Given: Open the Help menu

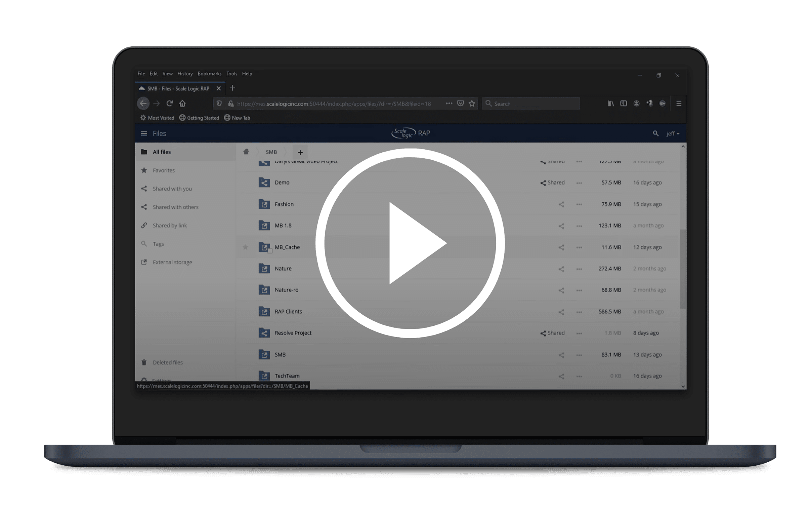Looking at the screenshot, I should pyautogui.click(x=247, y=74).
